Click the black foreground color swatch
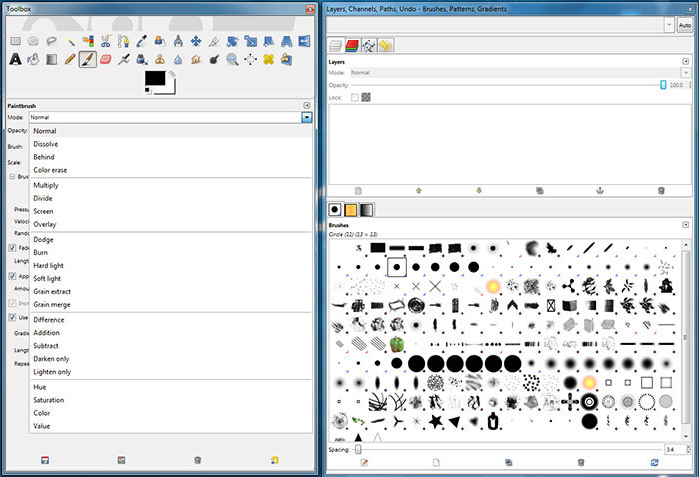The width and height of the screenshot is (700, 477). pyautogui.click(x=155, y=78)
